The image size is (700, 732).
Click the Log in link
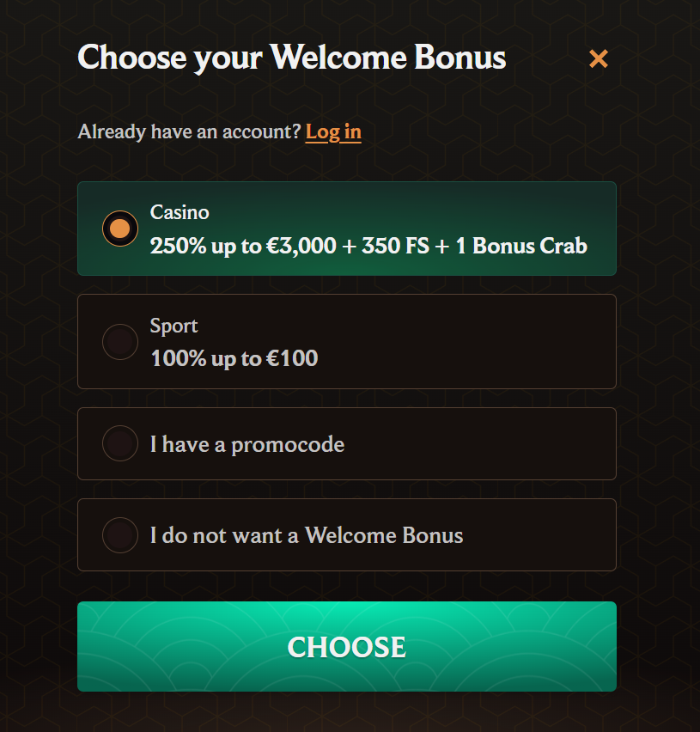(333, 132)
